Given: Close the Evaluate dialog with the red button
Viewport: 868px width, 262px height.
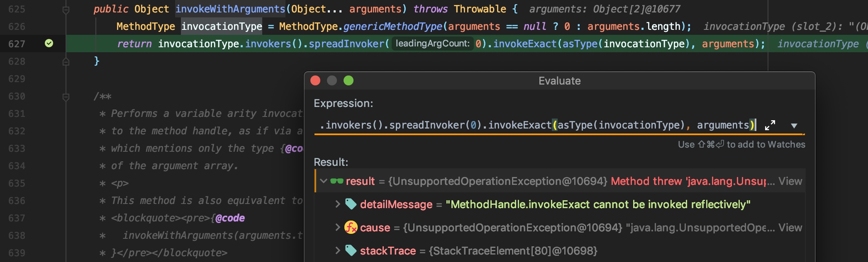Looking at the screenshot, I should (x=315, y=80).
